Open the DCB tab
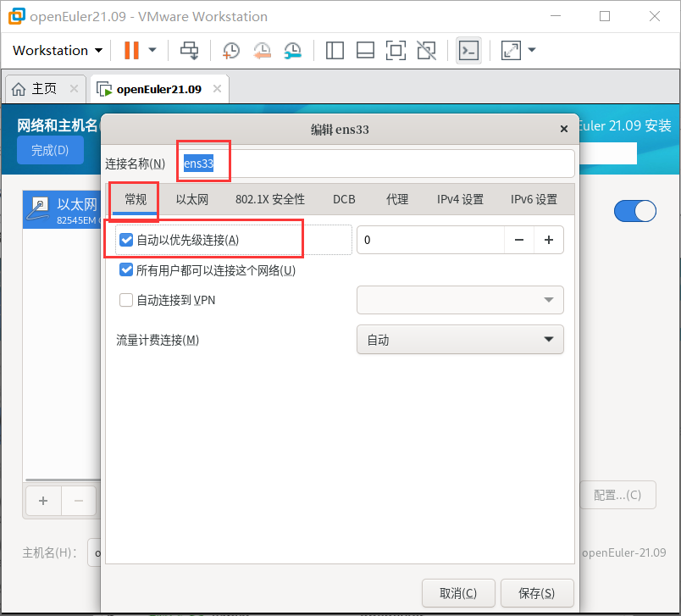681x616 pixels. pos(344,199)
